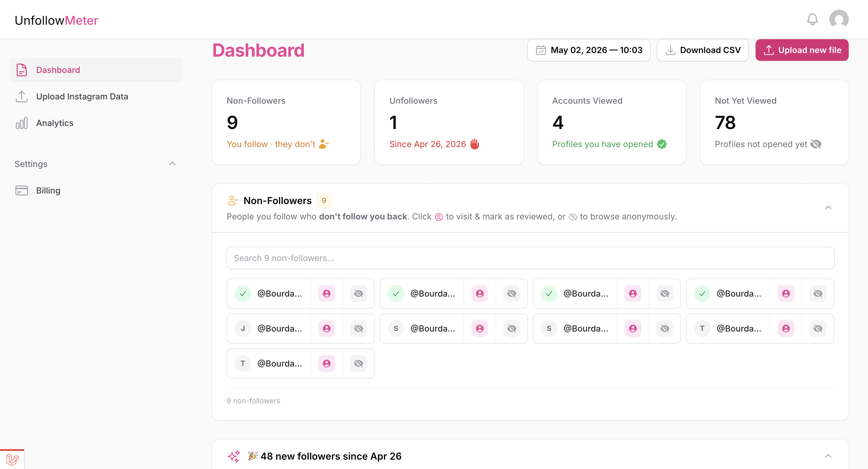Click 'Profiles you have opened' text
Image resolution: width=868 pixels, height=469 pixels.
(x=602, y=144)
